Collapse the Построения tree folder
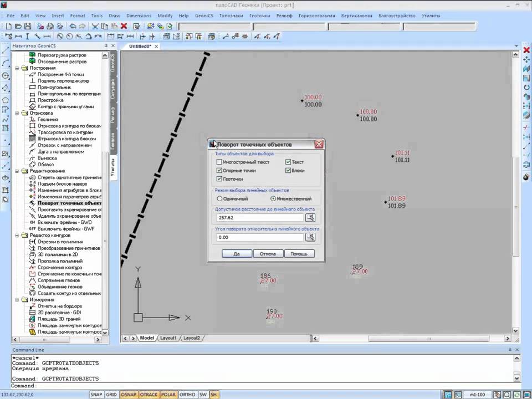Image resolution: width=532 pixels, height=399 pixels. (x=17, y=68)
